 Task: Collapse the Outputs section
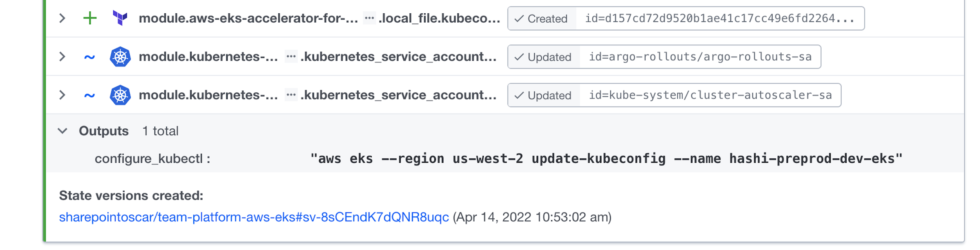pyautogui.click(x=63, y=131)
